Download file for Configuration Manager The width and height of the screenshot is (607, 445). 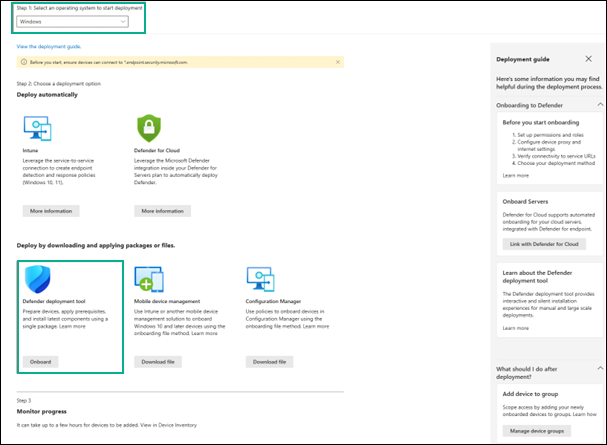point(269,362)
